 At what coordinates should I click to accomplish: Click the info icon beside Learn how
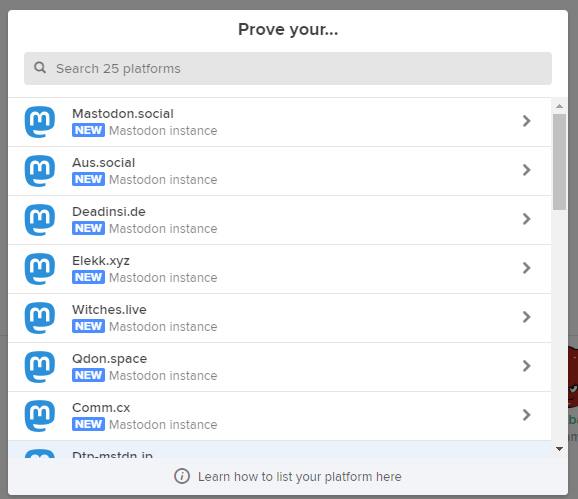pos(182,476)
